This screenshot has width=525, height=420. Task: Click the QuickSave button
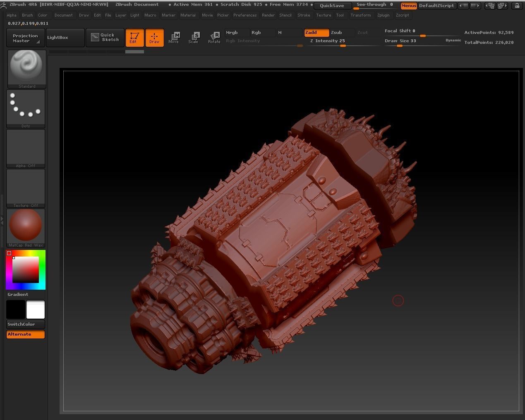point(332,6)
